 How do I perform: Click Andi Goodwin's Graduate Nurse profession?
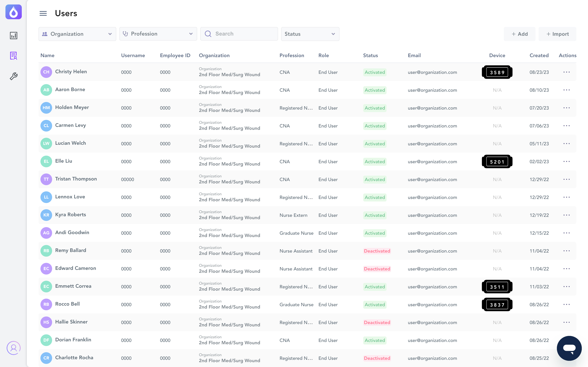click(296, 233)
